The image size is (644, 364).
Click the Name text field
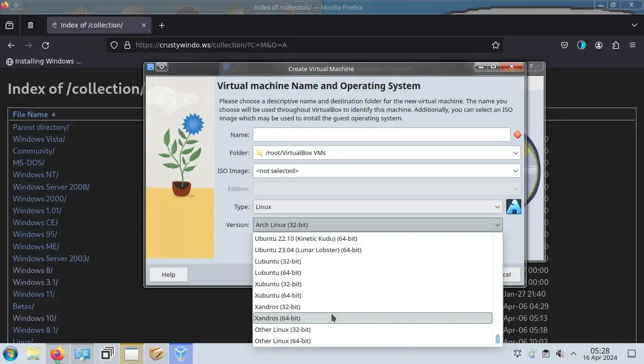pos(381,135)
